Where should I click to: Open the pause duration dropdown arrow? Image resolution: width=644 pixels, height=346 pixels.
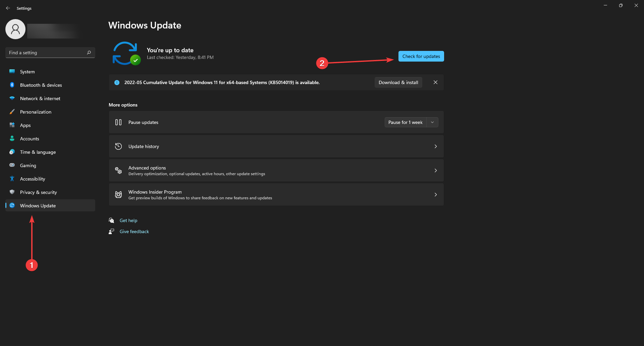tap(432, 122)
